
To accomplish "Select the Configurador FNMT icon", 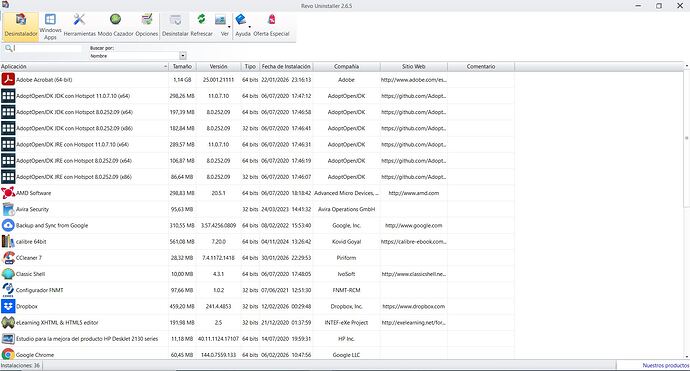I will [8, 290].
